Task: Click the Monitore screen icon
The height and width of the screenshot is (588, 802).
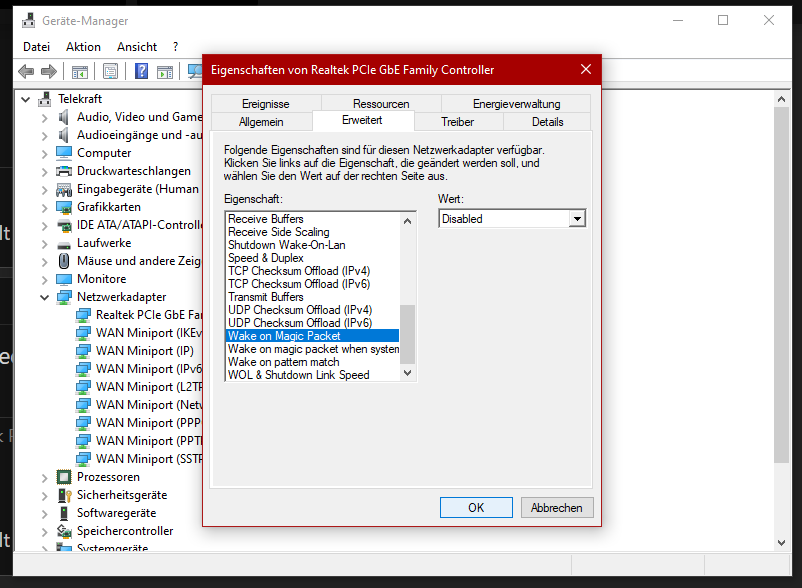Action: coord(64,279)
